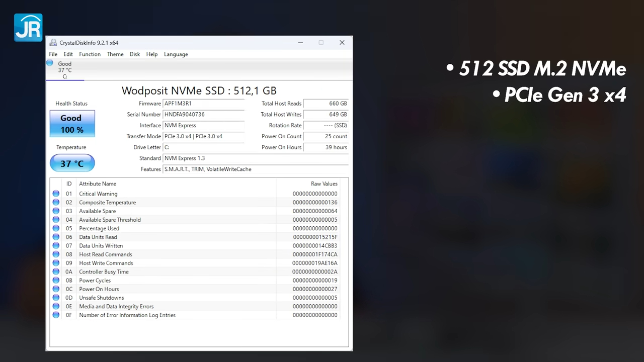This screenshot has height=362, width=644.
Task: Select the blue status orb for drive C:
Action: [50, 63]
